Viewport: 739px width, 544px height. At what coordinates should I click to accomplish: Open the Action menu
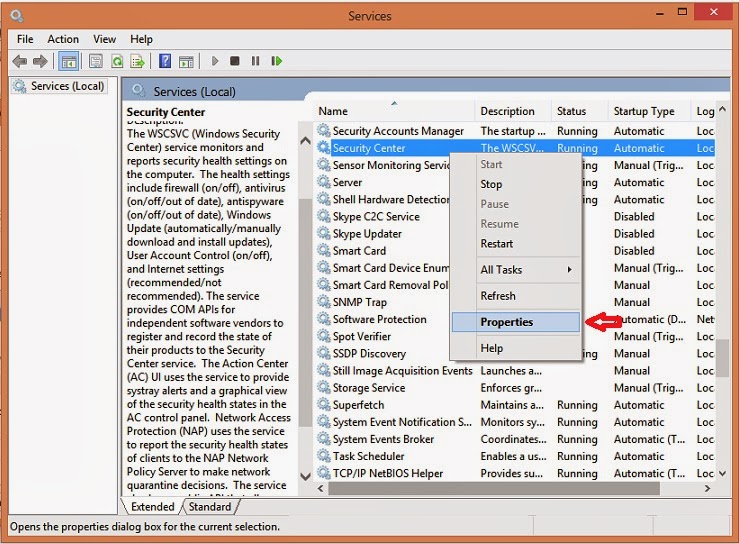63,39
